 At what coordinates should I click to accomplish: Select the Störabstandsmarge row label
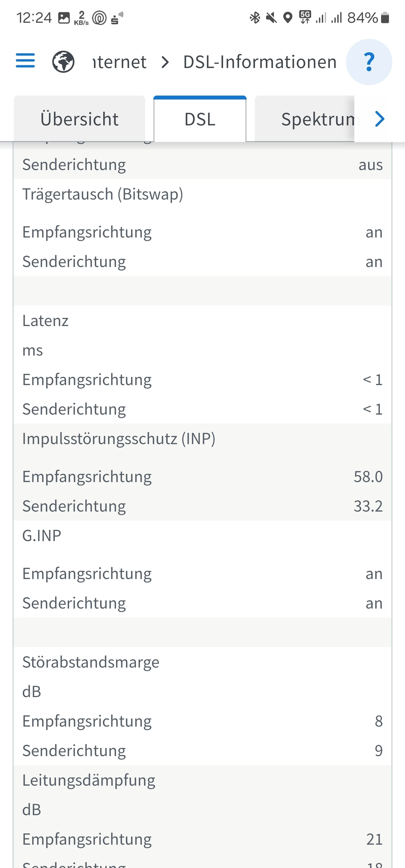pos(91,662)
